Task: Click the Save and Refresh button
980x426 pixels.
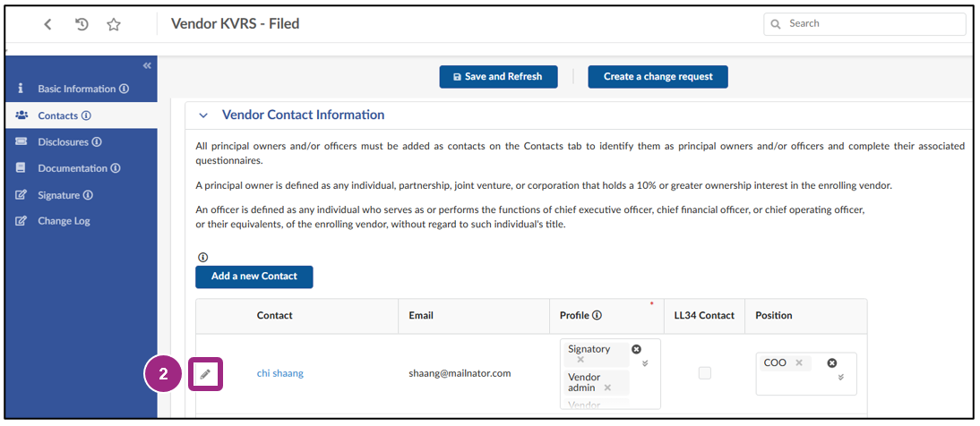Action: [x=498, y=77]
